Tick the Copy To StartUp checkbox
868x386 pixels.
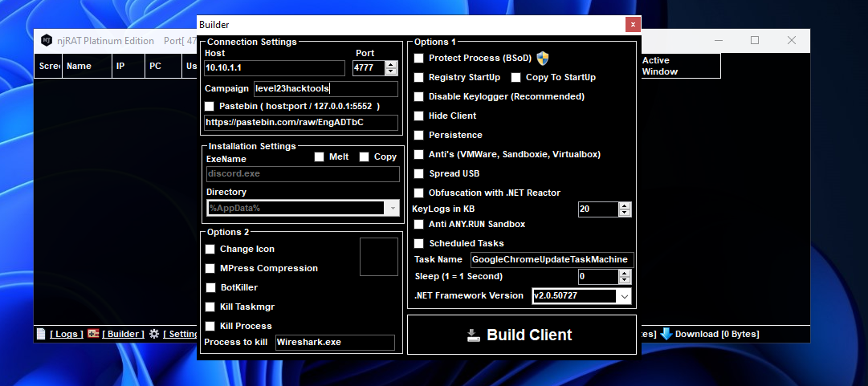[x=516, y=77]
